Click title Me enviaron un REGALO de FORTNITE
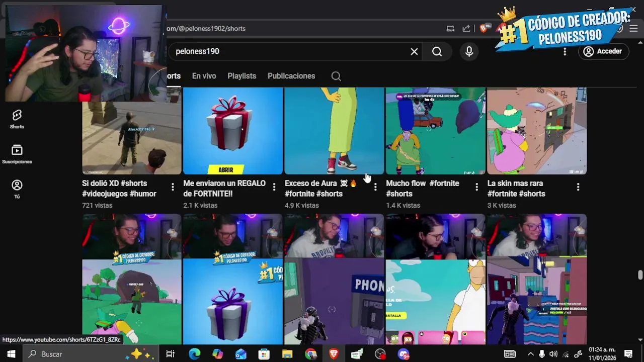This screenshot has width=644, height=362. pyautogui.click(x=224, y=189)
